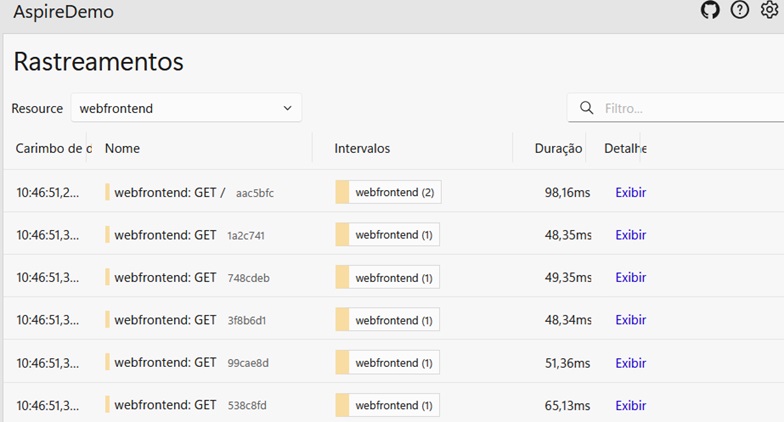Click the Carimbo de data column header
The height and width of the screenshot is (422, 784).
pos(54,148)
